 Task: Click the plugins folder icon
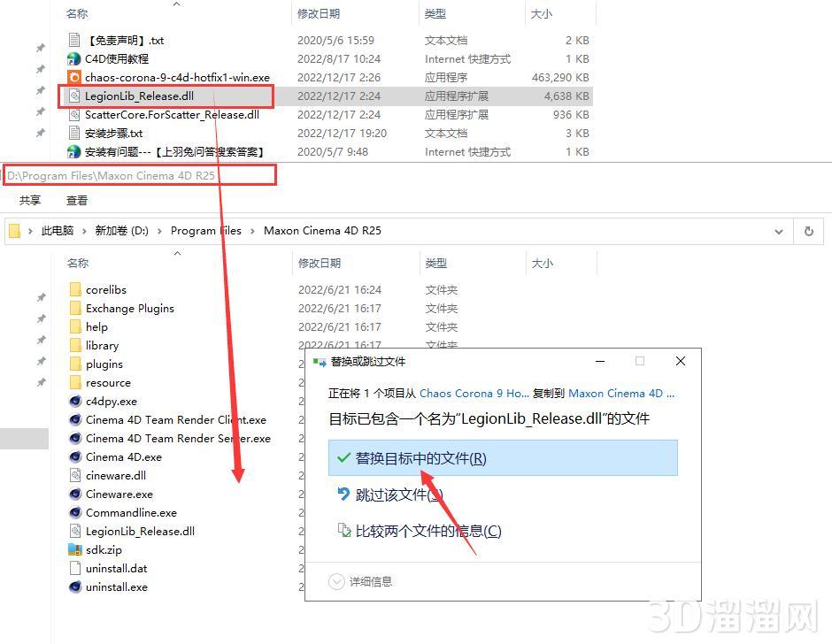(x=75, y=364)
